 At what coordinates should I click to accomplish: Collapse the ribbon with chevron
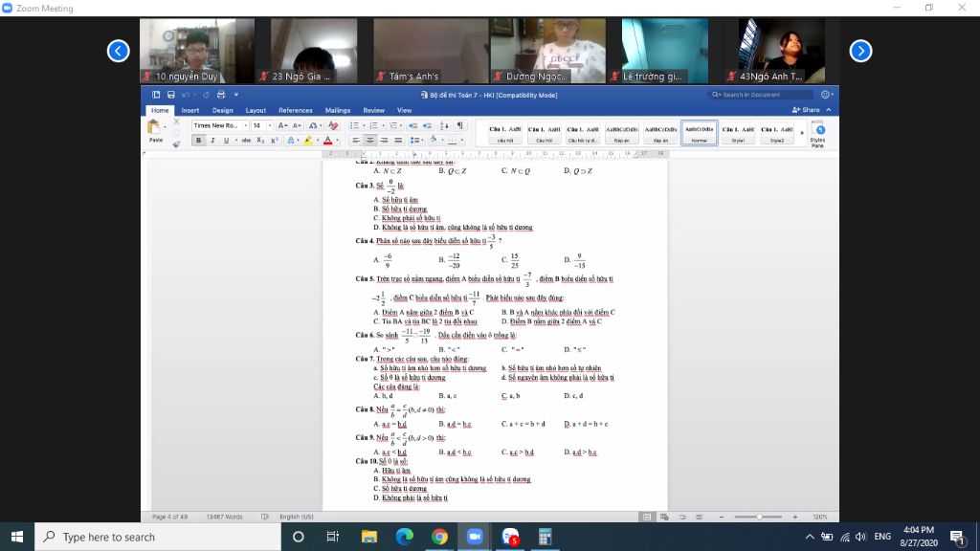click(829, 110)
